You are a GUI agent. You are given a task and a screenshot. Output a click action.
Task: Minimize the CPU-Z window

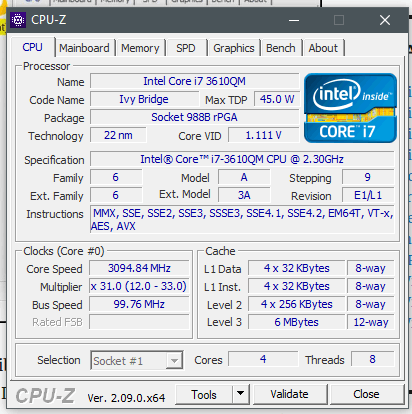coord(294,20)
